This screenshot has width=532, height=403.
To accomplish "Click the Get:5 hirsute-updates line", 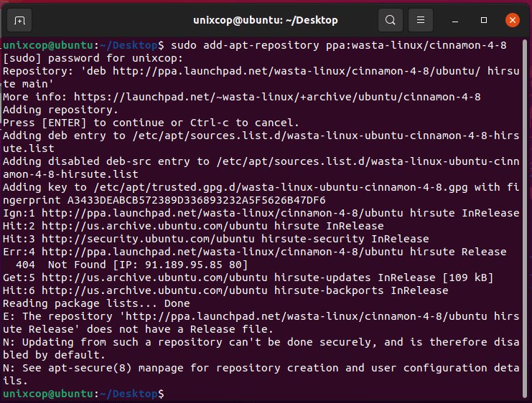I will [x=248, y=278].
